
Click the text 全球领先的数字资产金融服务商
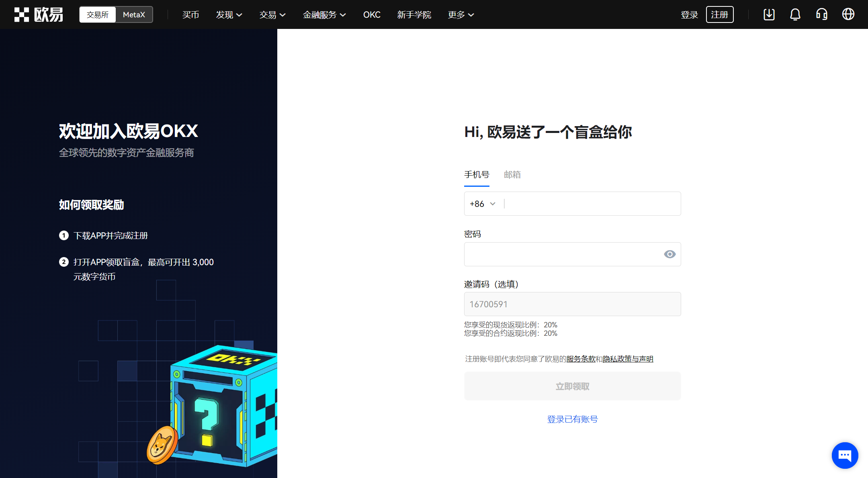coord(126,153)
